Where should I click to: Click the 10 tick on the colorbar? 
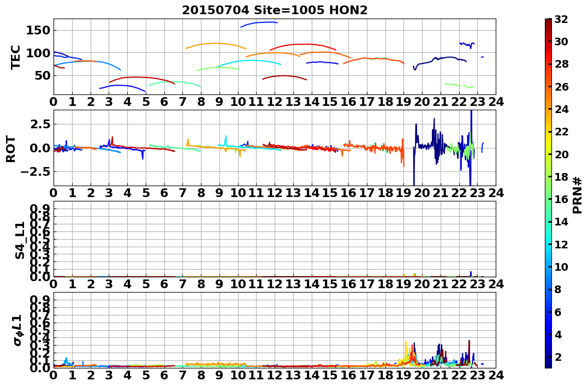[x=561, y=266]
